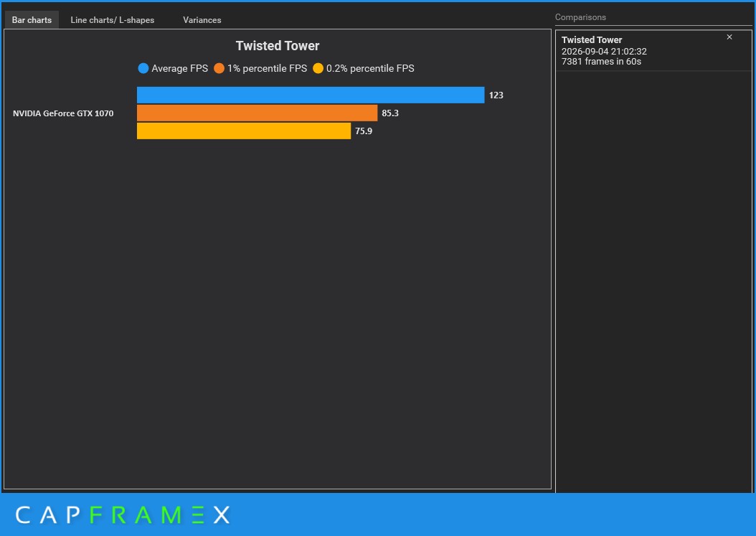The height and width of the screenshot is (536, 756).
Task: Switch to the Bar charts tab
Action: [x=32, y=20]
